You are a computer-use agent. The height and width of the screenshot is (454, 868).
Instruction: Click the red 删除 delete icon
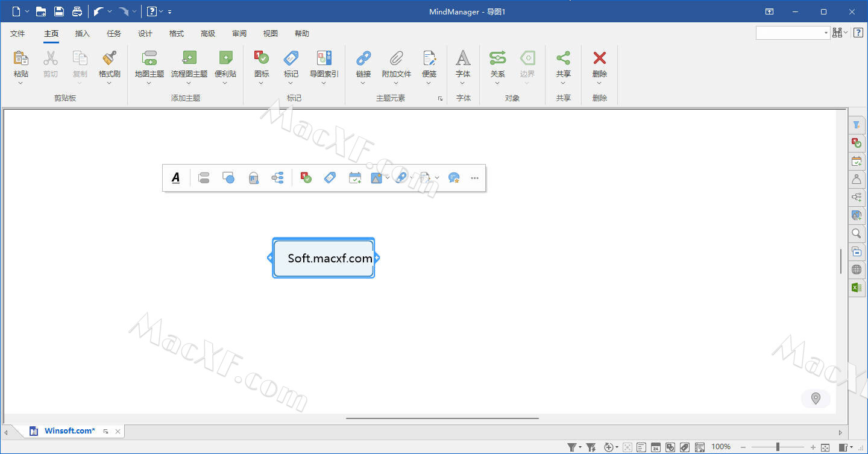point(600,58)
